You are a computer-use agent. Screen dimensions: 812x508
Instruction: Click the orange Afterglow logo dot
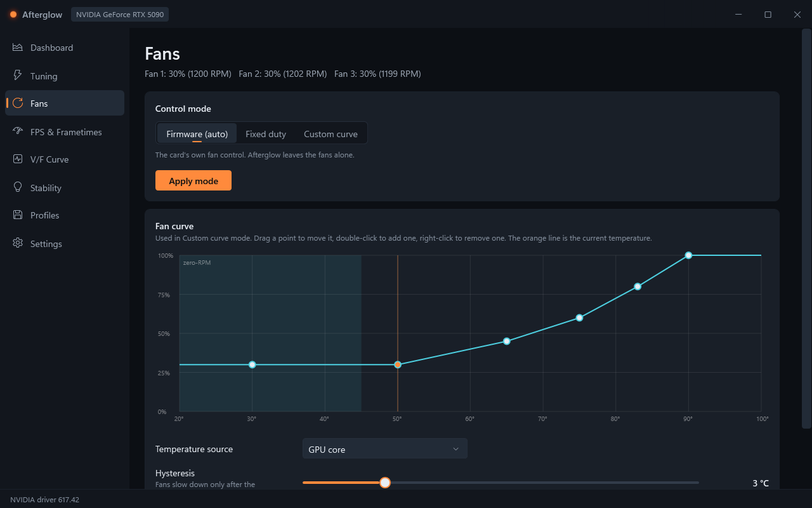click(13, 15)
